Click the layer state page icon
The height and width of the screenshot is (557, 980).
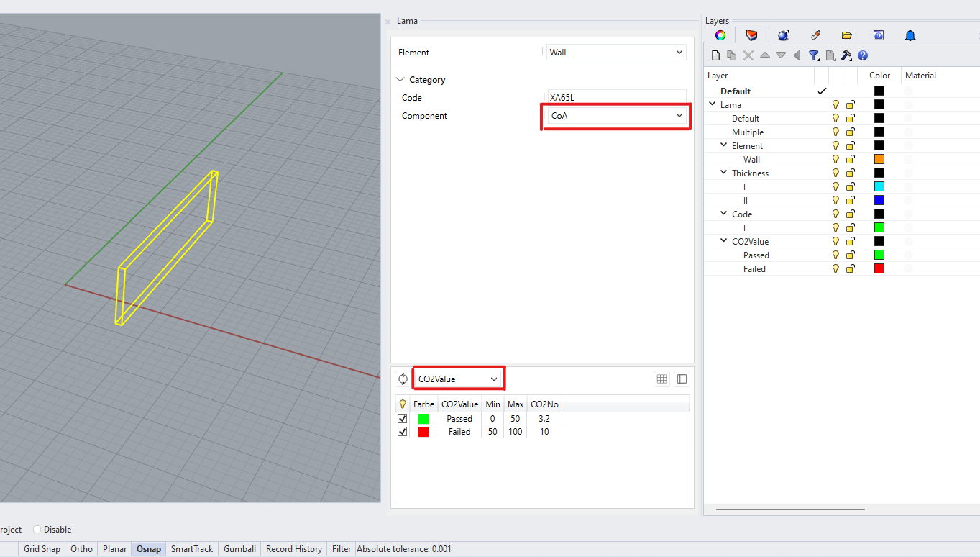(830, 55)
